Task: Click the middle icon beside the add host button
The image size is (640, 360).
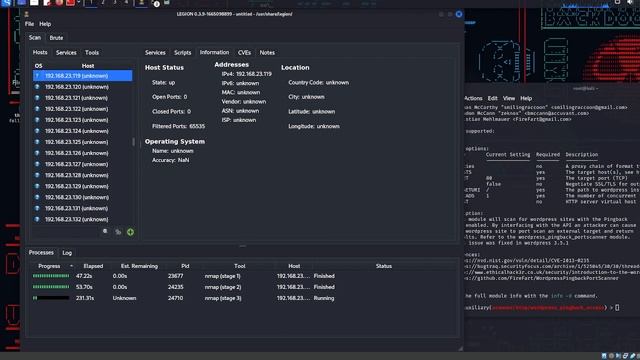Action: [118, 232]
